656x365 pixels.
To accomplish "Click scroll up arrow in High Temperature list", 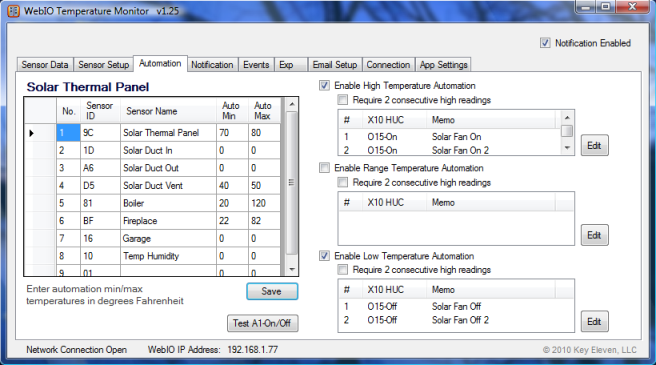I will point(567,118).
